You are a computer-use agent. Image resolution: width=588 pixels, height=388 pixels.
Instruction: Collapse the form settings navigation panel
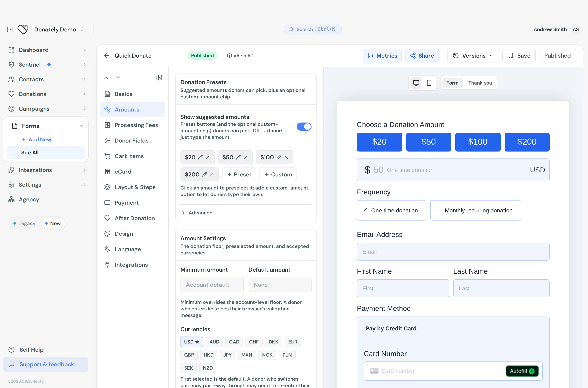pyautogui.click(x=159, y=78)
